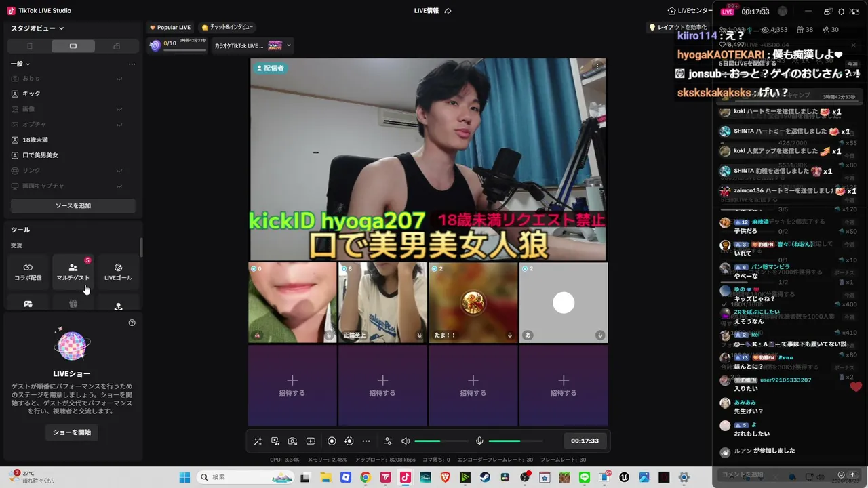Switch to portrait phone layout view
Viewport: 868px width, 488px height.
coord(29,46)
